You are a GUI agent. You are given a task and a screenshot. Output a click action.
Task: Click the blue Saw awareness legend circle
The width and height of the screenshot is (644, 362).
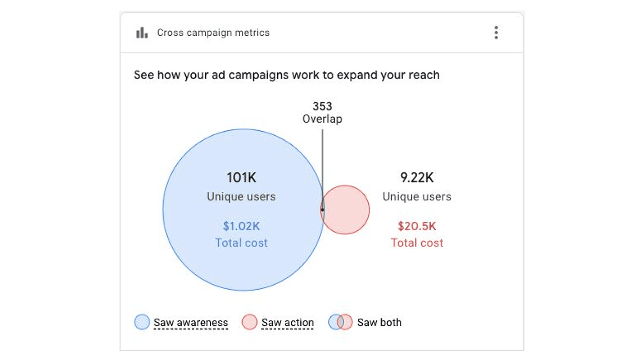pos(142,322)
